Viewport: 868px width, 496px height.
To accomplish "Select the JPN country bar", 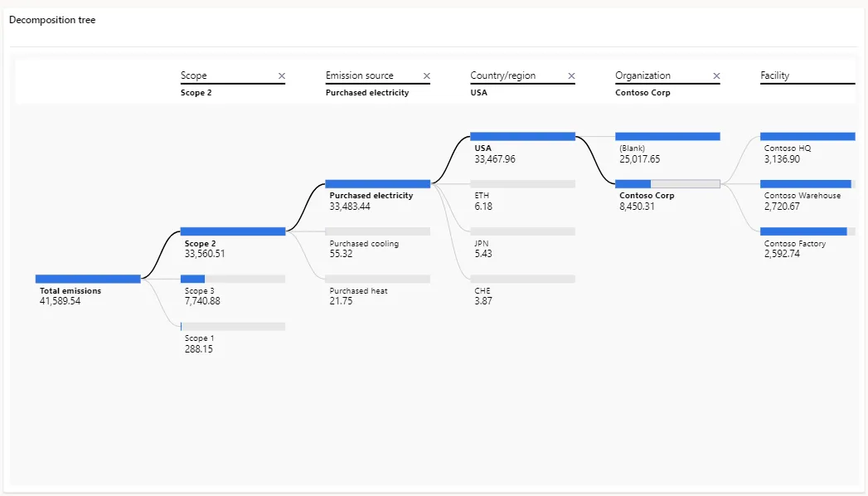I will pyautogui.click(x=522, y=231).
